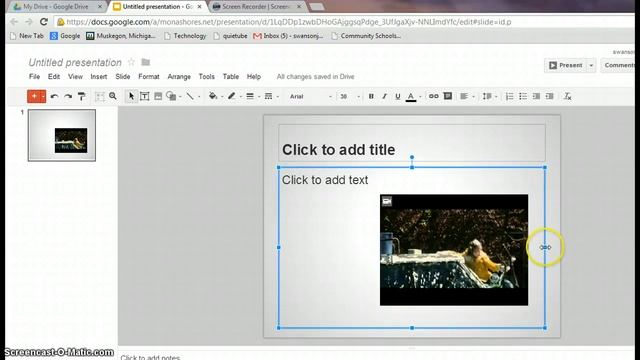
Task: Insert a comment from toolbar
Action: [448, 96]
